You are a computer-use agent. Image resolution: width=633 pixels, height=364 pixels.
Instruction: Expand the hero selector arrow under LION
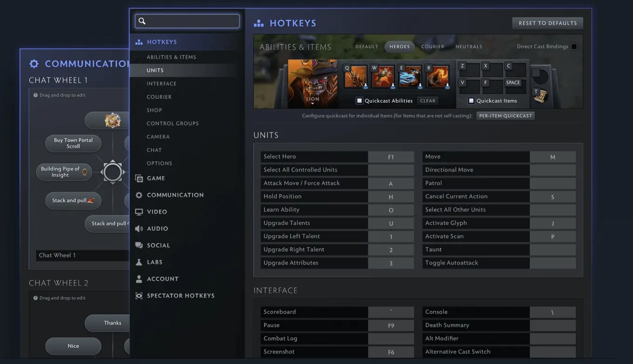[313, 104]
